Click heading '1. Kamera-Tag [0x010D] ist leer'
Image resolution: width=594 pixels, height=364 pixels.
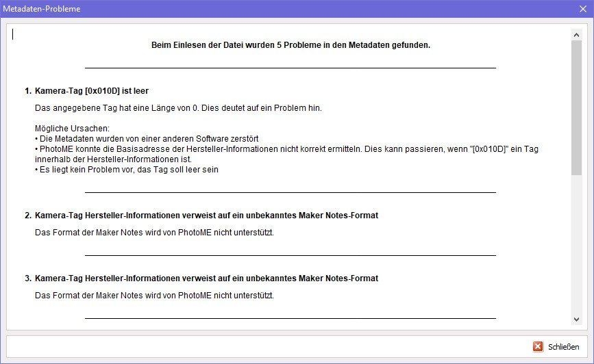[x=87, y=91]
